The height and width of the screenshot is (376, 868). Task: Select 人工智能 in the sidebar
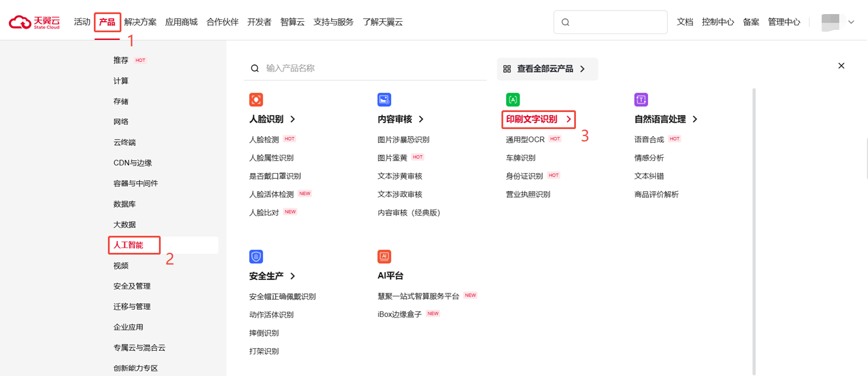(x=128, y=245)
